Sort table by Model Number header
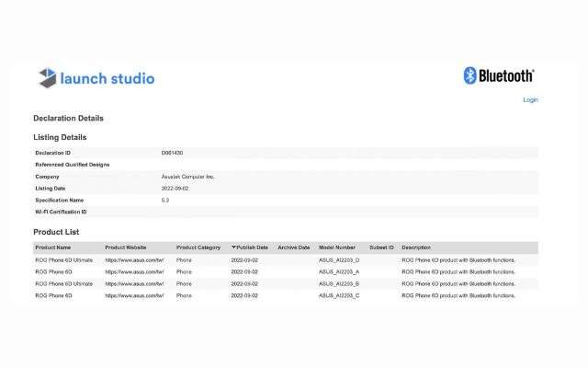Screen dimensions: 588x368 (x=337, y=247)
